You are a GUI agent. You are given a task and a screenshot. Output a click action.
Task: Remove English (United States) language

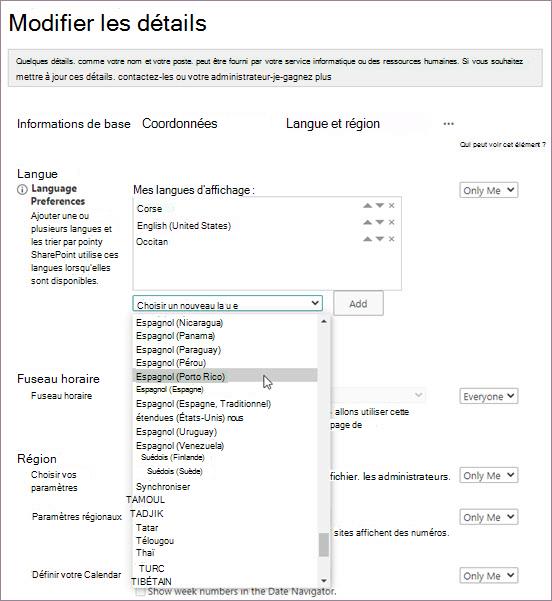pos(391,222)
